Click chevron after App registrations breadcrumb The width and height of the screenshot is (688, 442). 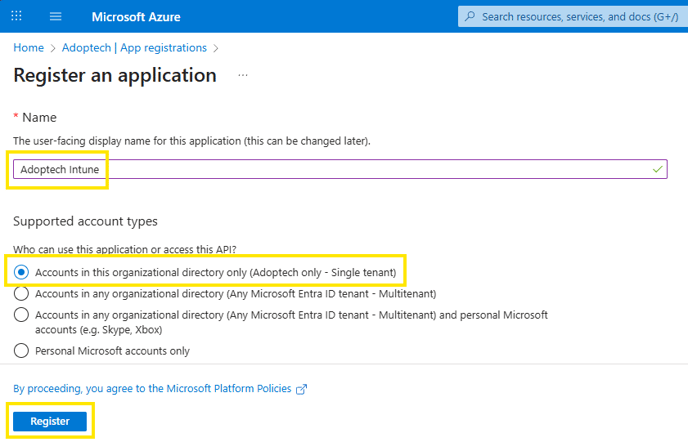click(216, 48)
